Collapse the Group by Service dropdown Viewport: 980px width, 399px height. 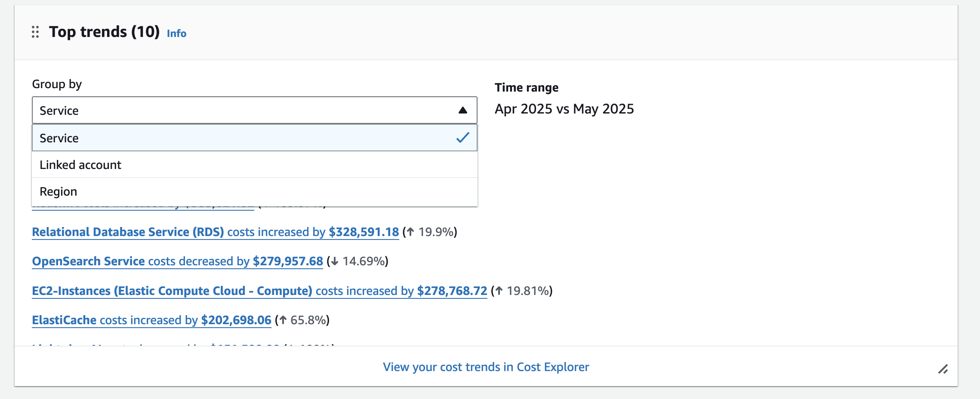(255, 110)
